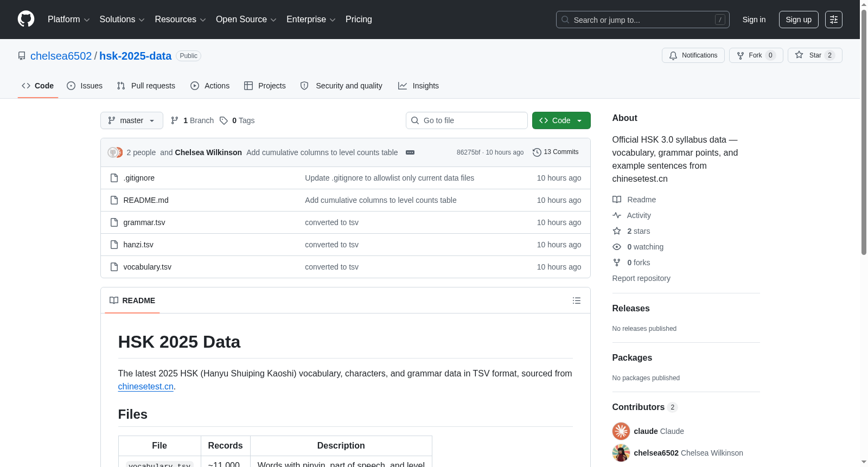Expand the Open Source menu
Image resolution: width=868 pixels, height=467 pixels.
click(x=246, y=20)
